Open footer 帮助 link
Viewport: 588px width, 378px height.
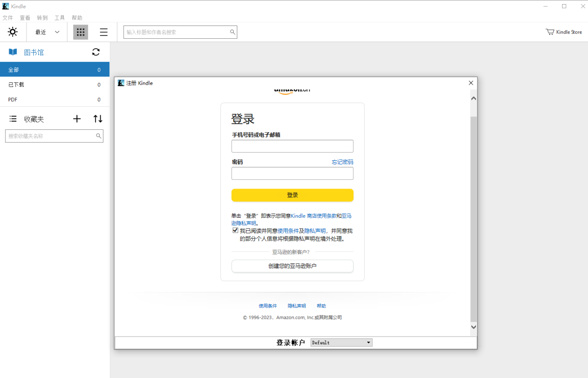pyautogui.click(x=322, y=306)
